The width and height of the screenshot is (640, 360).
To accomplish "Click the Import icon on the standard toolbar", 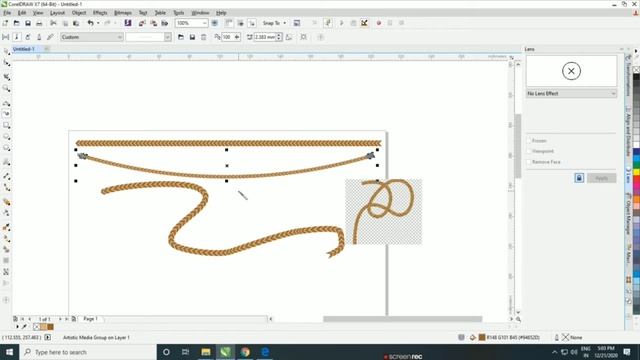I will coord(142,23).
